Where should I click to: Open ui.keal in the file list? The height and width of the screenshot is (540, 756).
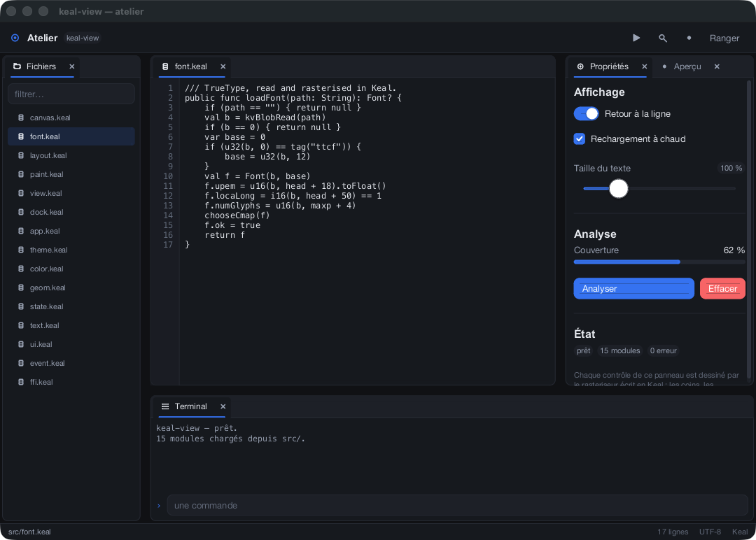pyautogui.click(x=71, y=344)
